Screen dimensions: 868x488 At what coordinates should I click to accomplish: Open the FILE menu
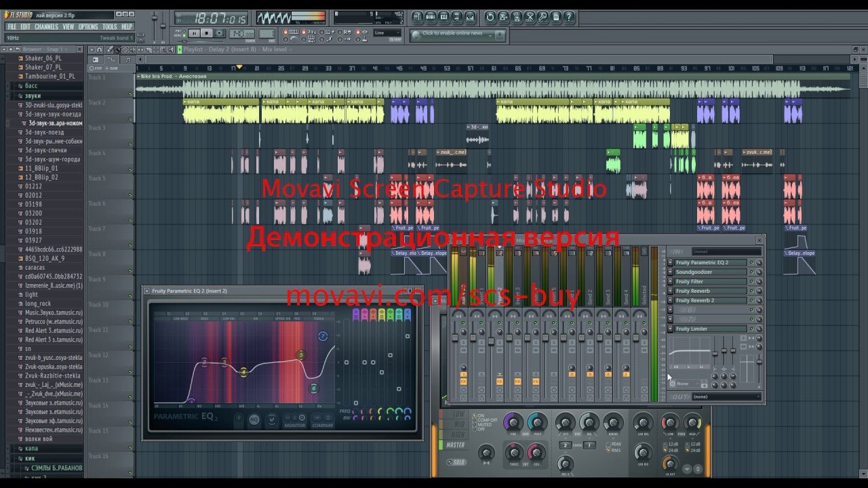(x=12, y=26)
